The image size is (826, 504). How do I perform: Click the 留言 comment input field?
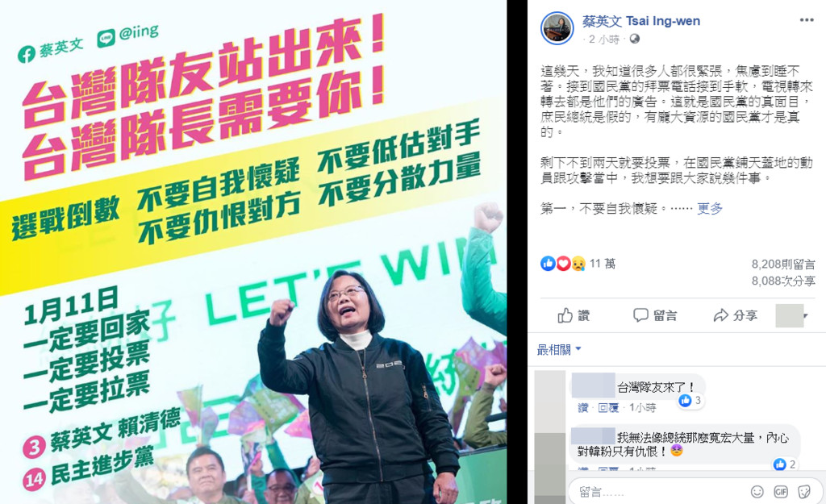click(658, 492)
